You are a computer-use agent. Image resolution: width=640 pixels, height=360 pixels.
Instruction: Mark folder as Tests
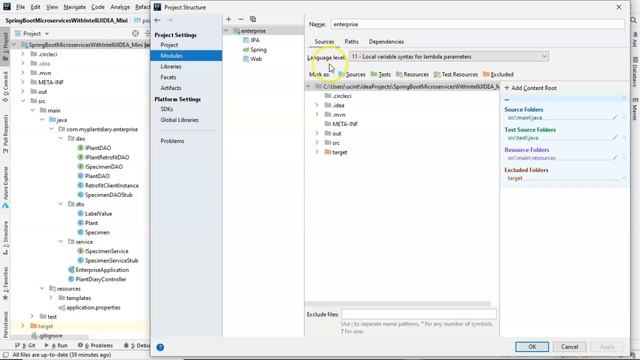point(380,74)
